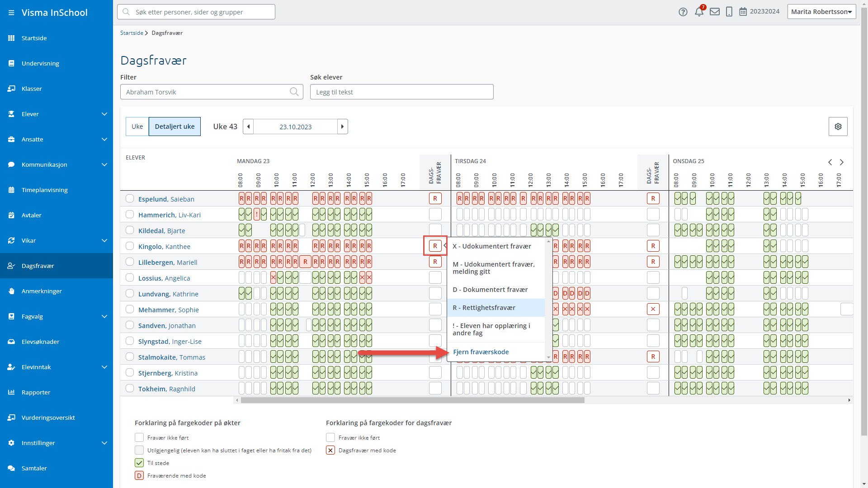Click Tuesday day absence X for Mehammer
Image resolution: width=868 pixels, height=488 pixels.
[x=653, y=309]
